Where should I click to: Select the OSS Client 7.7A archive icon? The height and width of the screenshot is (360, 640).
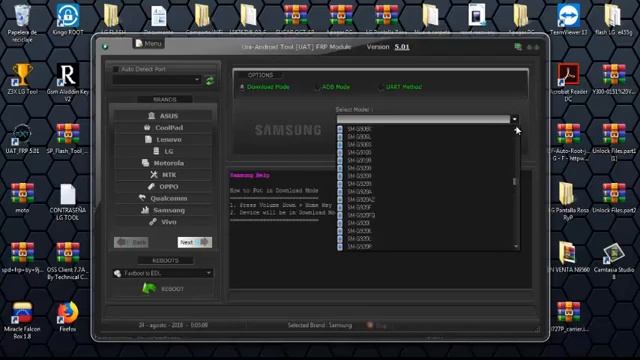(68, 261)
